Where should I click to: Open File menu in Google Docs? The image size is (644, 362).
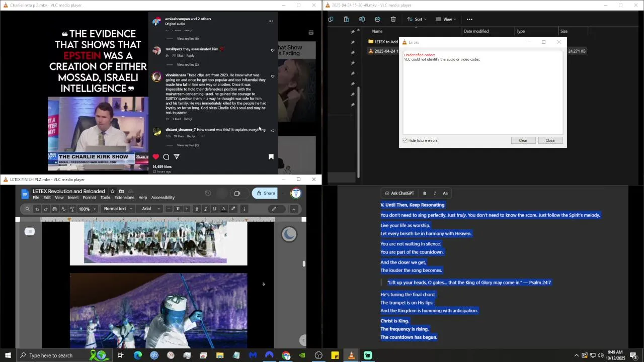36,198
